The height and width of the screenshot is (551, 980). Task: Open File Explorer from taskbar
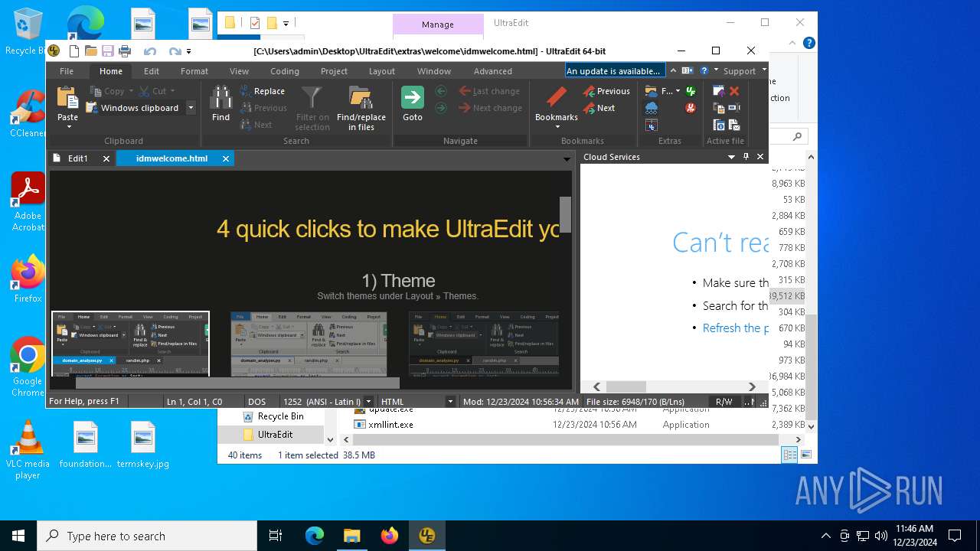[351, 536]
